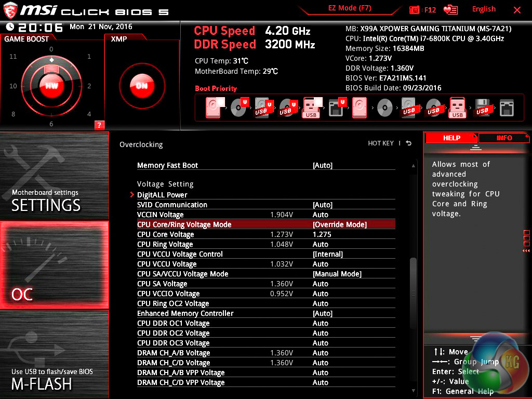Select the DRAM CH_A/B VPP Voltage row
Screen dimensions: 532x399
coord(266,372)
